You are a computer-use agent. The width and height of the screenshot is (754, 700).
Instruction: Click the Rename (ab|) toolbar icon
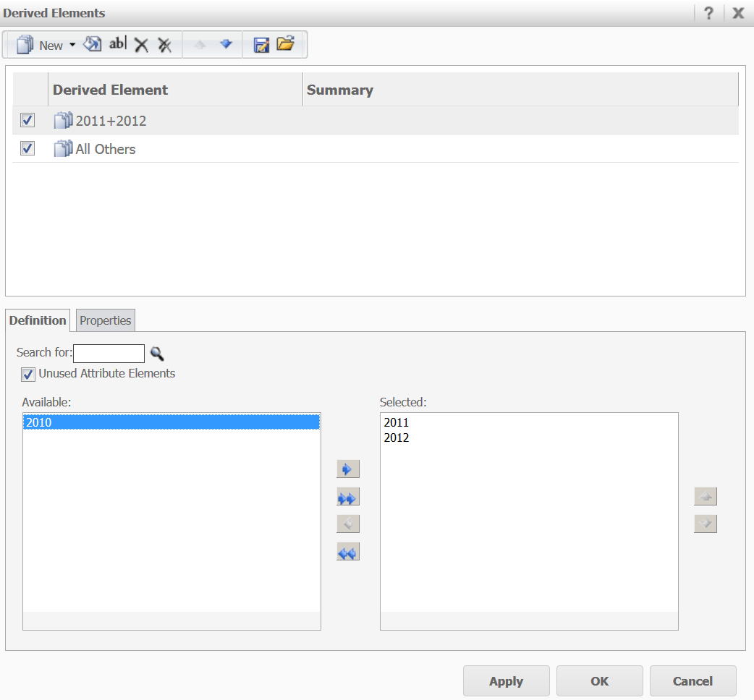[x=117, y=45]
